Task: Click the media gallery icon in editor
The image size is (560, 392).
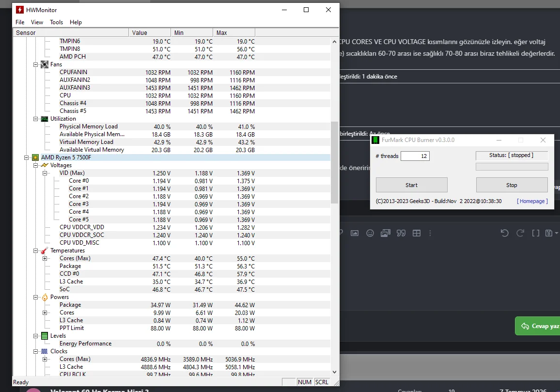Action: (x=386, y=234)
